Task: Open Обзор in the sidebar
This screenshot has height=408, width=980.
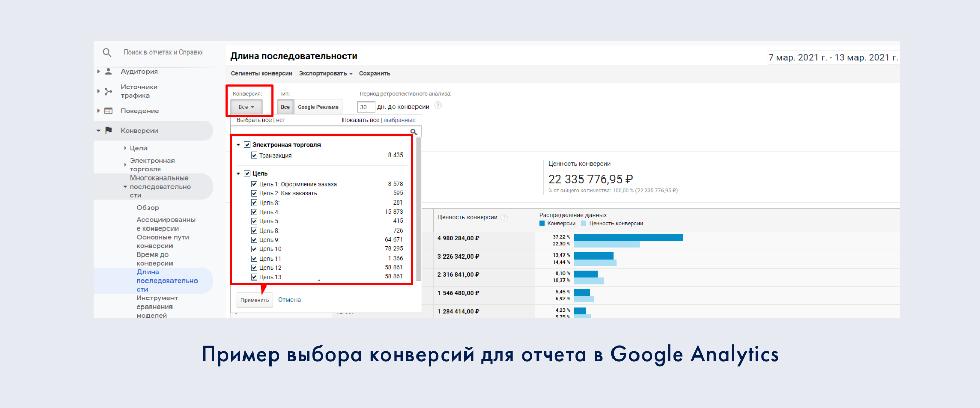Action: tap(148, 208)
